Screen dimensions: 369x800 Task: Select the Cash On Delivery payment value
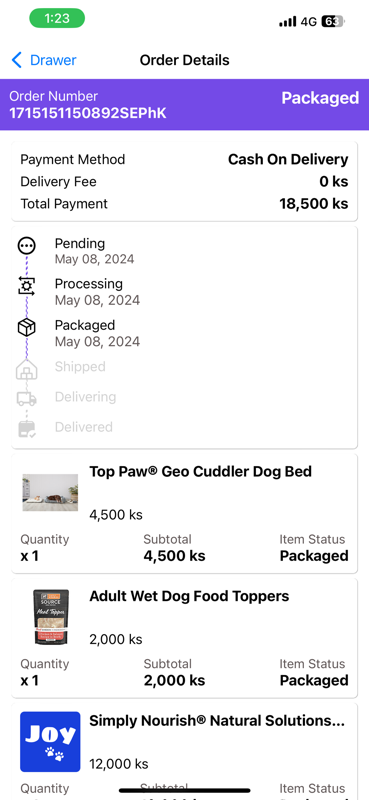click(x=288, y=159)
